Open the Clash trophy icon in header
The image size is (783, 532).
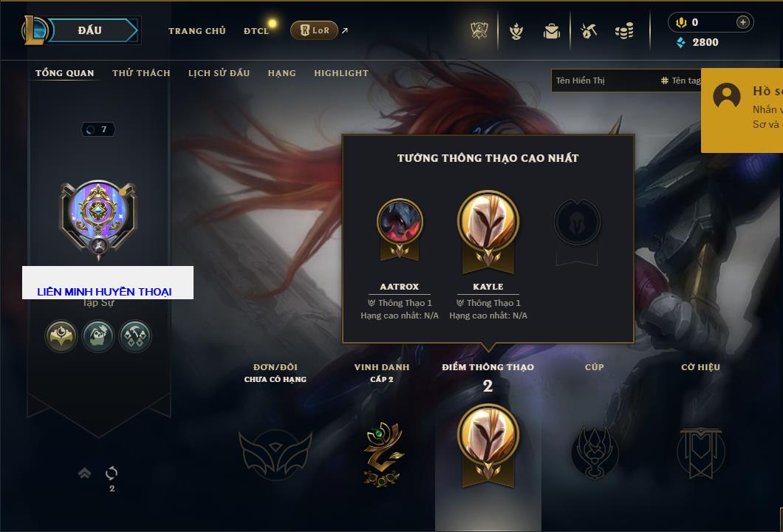coord(479,31)
